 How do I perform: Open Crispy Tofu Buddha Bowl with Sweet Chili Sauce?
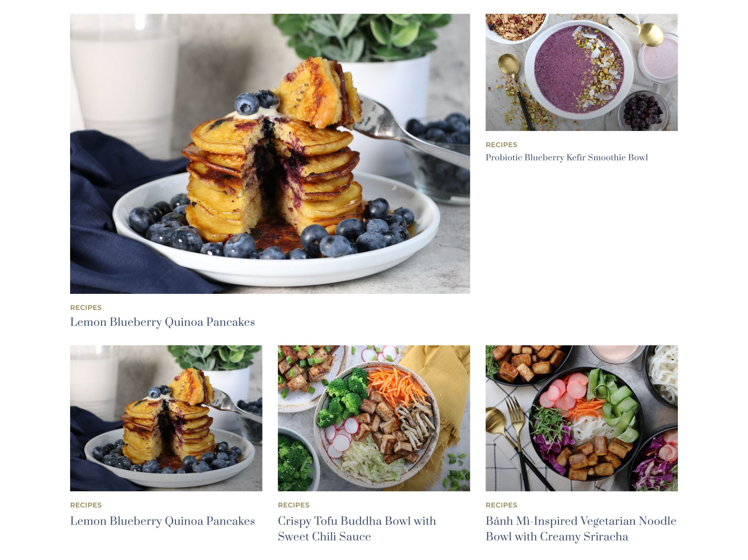(357, 529)
